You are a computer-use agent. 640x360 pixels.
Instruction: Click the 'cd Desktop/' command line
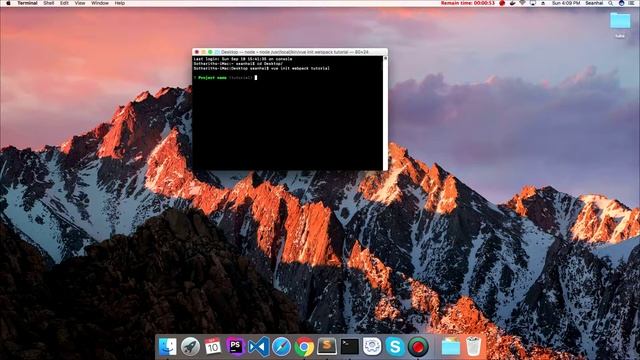coord(238,64)
